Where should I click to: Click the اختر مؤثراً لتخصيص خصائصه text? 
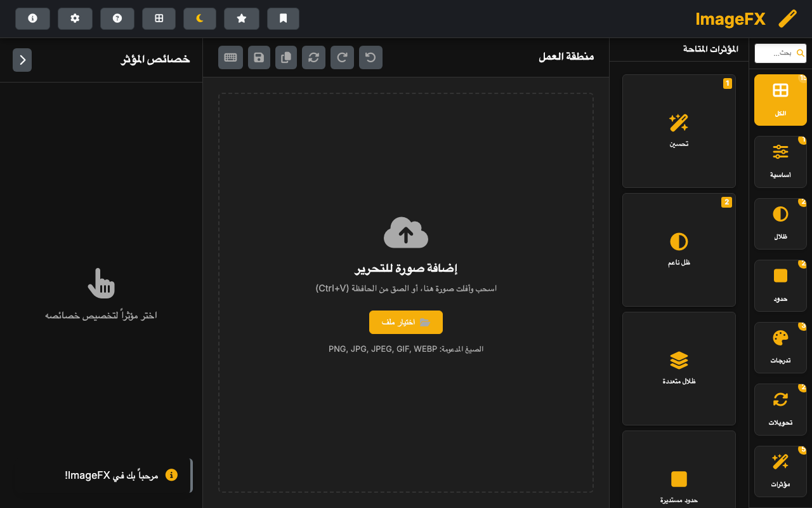tap(101, 316)
